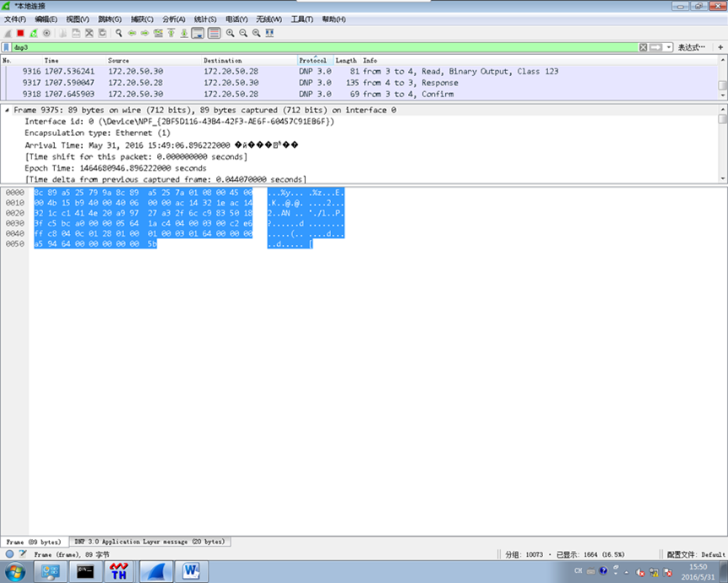The height and width of the screenshot is (583, 728).
Task: Open the 统计(S) menu
Action: [205, 19]
